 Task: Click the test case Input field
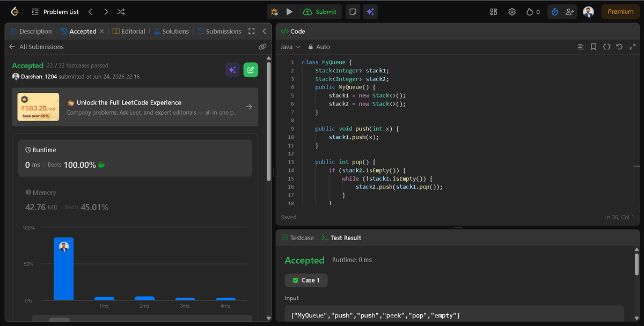(x=454, y=315)
